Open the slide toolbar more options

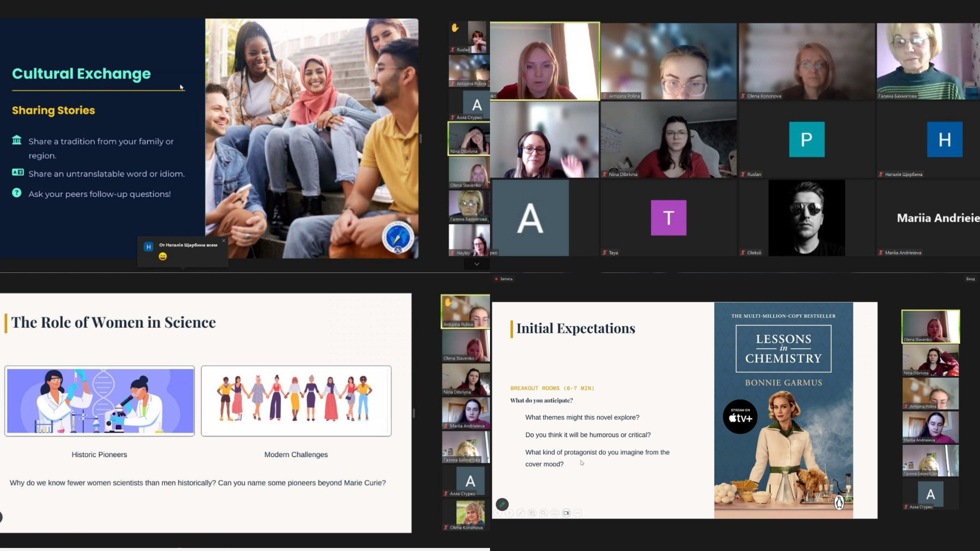coord(578,513)
